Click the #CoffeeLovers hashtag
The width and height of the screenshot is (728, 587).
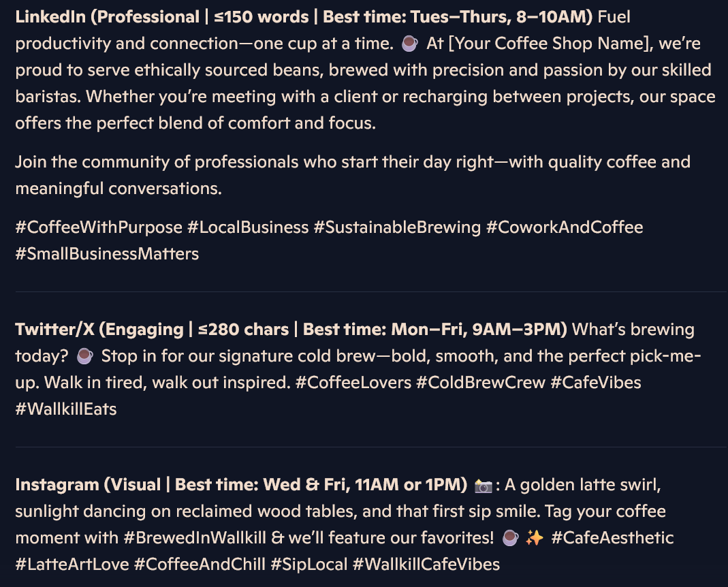pos(353,383)
